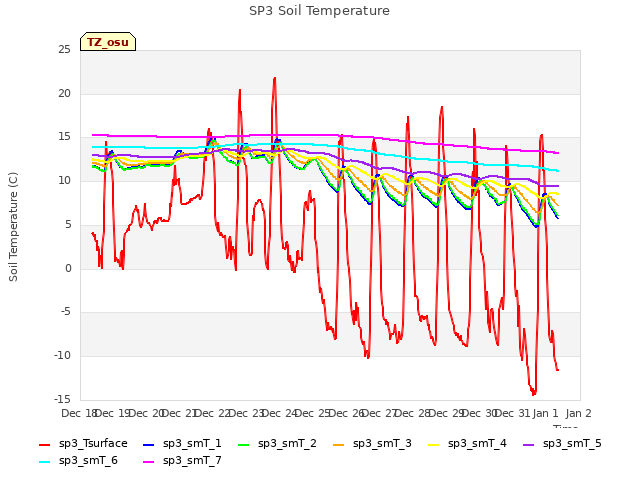Viewport: 640px width, 480px height.
Task: Click the sp3_Tsurface legend label
Action: point(93,443)
